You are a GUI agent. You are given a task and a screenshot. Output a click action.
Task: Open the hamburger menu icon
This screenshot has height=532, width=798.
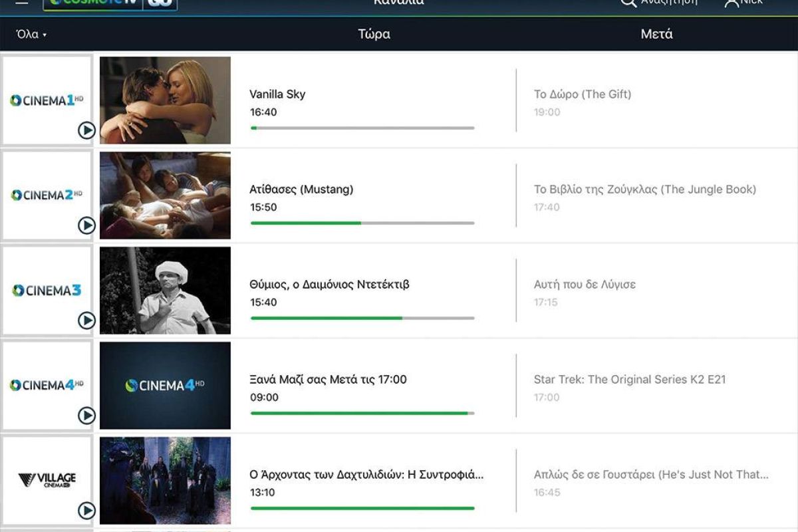22,3
